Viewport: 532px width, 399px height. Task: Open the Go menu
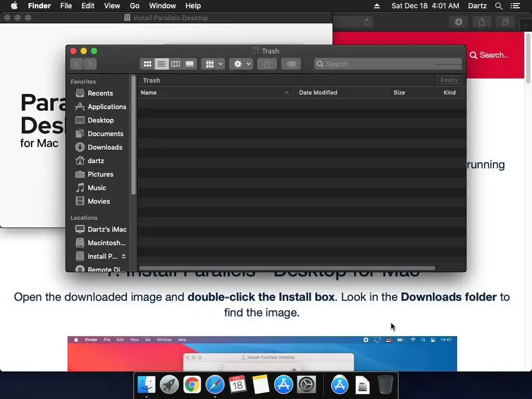pyautogui.click(x=135, y=6)
